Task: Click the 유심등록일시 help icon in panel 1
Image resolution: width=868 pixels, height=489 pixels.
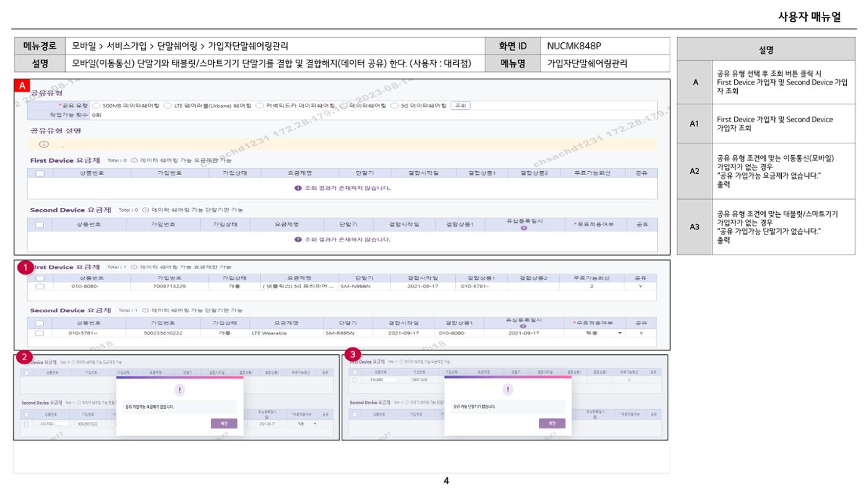Action: [x=524, y=326]
